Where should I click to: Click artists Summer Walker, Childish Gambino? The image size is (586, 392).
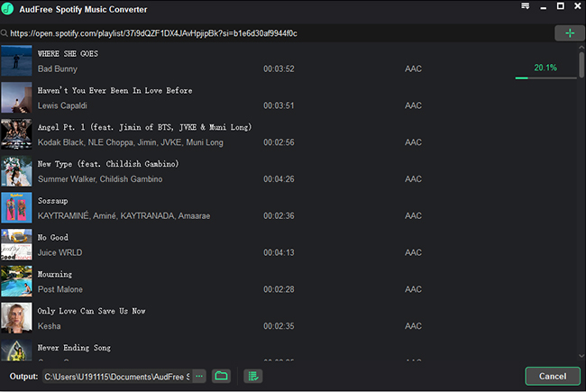[x=100, y=179]
